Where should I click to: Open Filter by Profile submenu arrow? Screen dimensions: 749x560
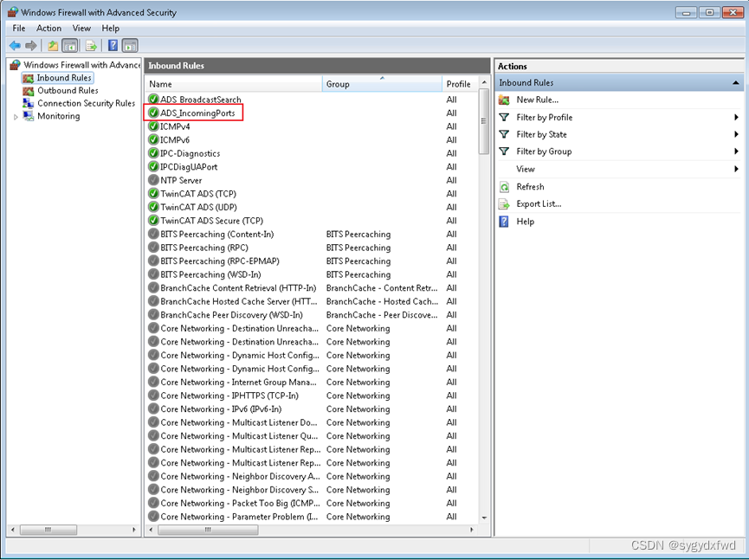(x=737, y=117)
